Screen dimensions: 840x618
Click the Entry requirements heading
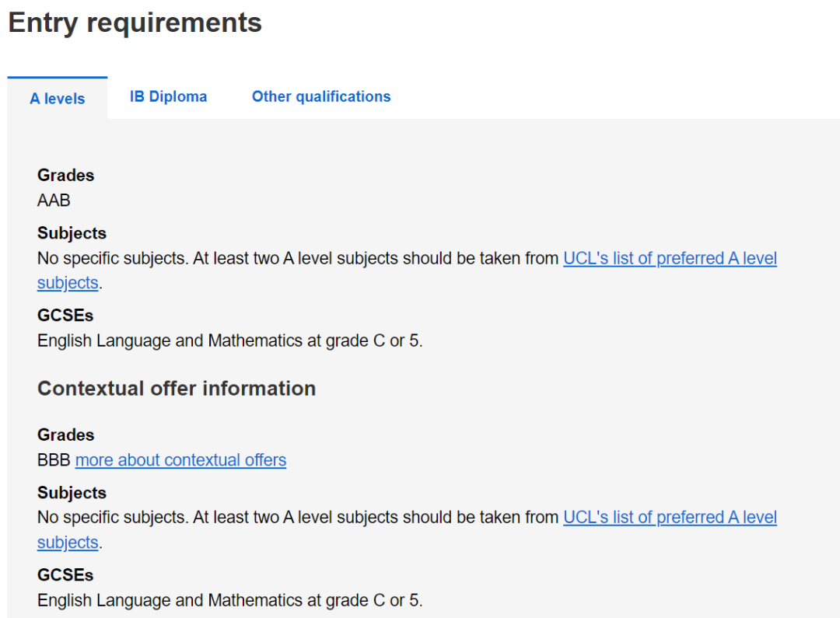[x=135, y=23]
